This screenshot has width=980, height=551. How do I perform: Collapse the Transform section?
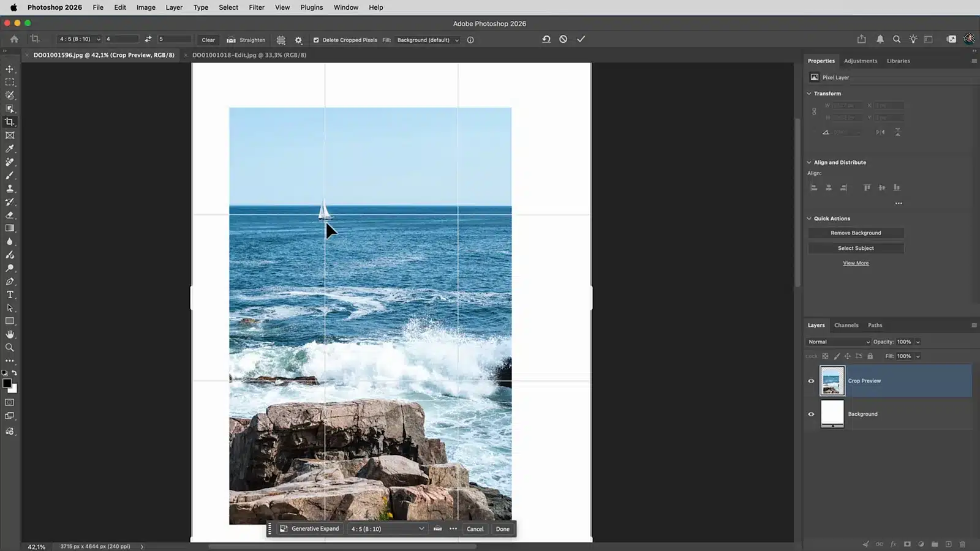coord(809,94)
